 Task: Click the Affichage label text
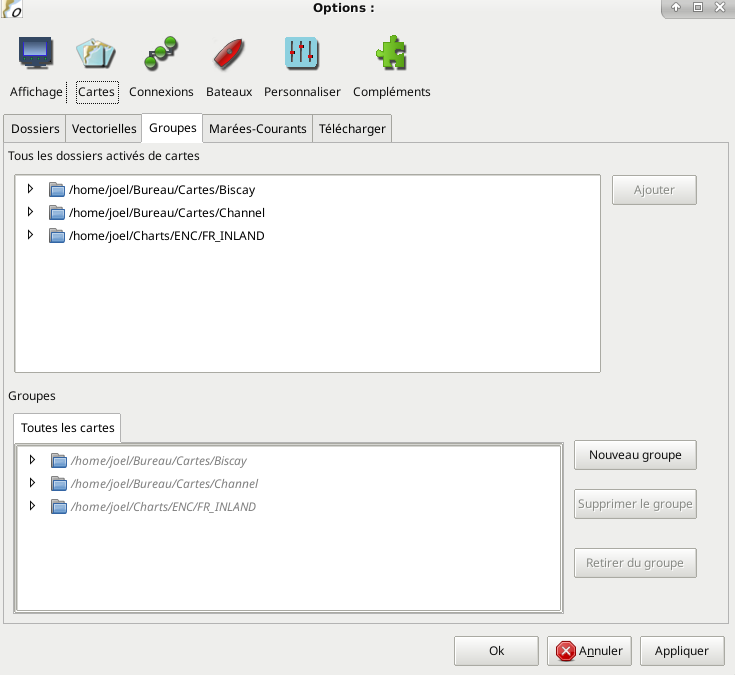coord(36,92)
